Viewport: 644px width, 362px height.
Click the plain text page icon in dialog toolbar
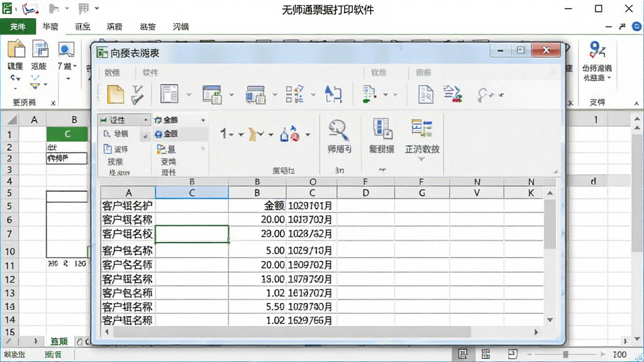(426, 94)
